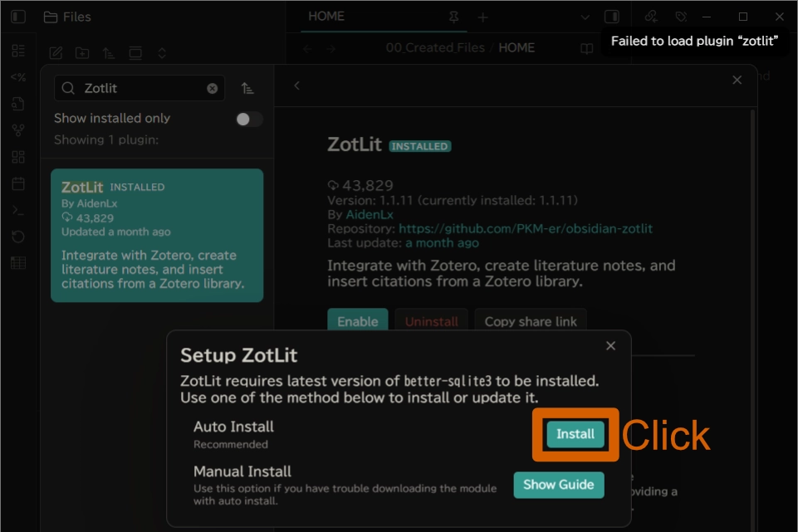Open the HOME tab
The image size is (798, 532).
pos(326,17)
